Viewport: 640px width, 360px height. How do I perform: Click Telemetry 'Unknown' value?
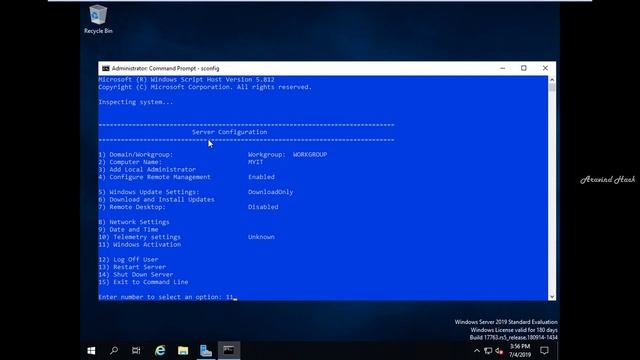tap(261, 237)
